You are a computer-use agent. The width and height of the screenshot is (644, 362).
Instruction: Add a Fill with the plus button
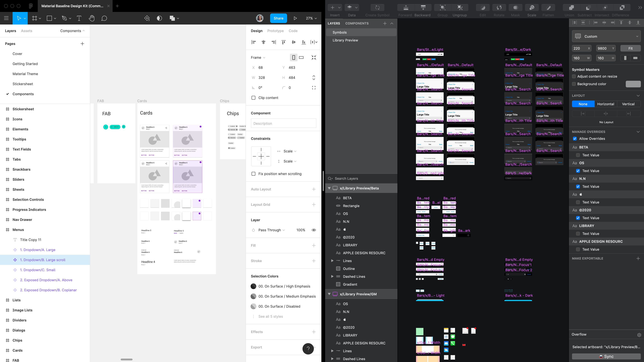(x=314, y=246)
